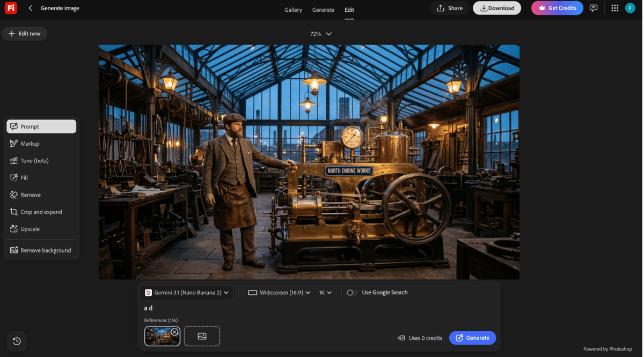Remove the reference image with X
The image size is (644, 357).
coord(174,332)
